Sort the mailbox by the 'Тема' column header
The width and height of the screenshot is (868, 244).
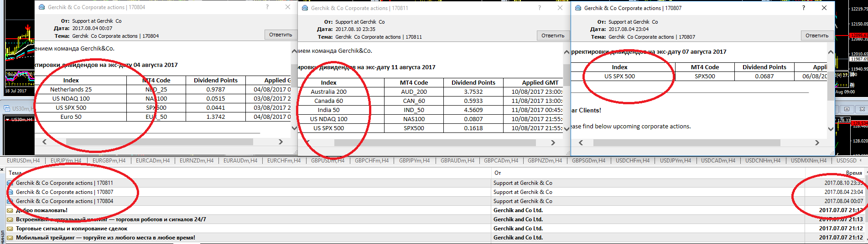coord(249,173)
